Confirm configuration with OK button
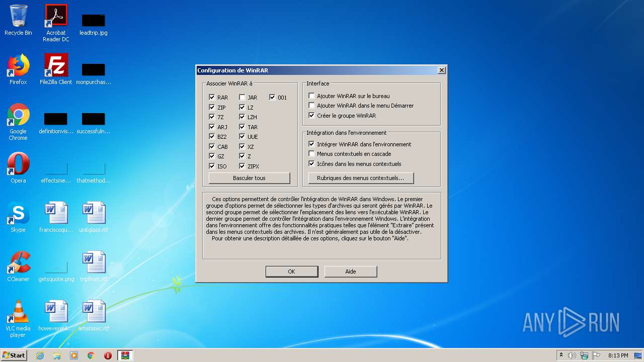This screenshot has height=362, width=644. pos(291,271)
